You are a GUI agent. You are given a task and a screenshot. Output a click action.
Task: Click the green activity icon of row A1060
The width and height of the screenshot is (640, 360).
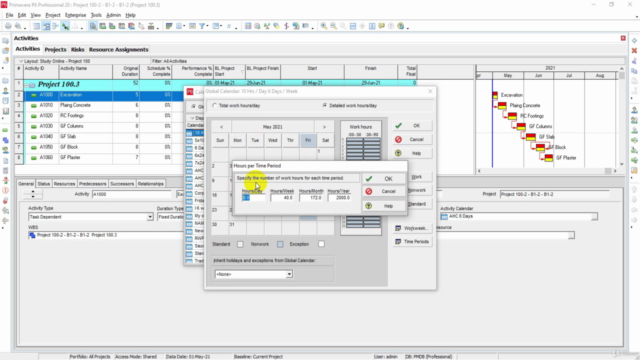coord(33,158)
